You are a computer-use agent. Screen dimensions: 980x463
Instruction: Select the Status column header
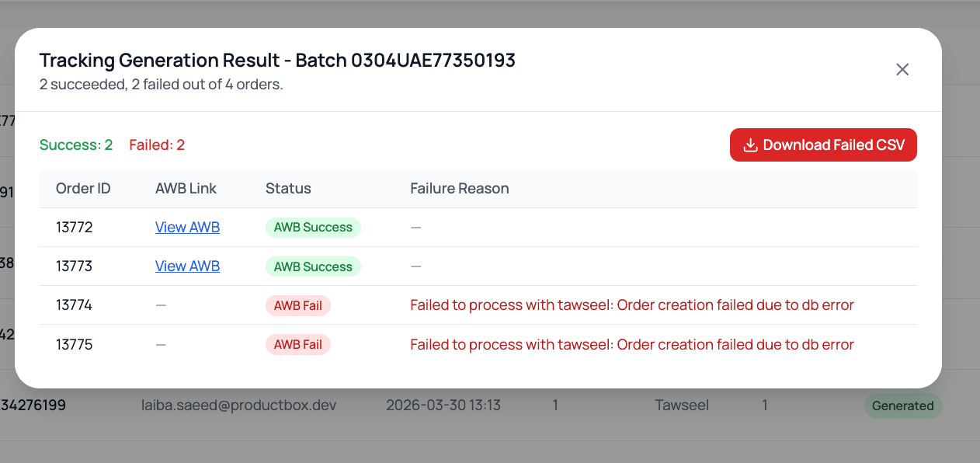click(288, 189)
